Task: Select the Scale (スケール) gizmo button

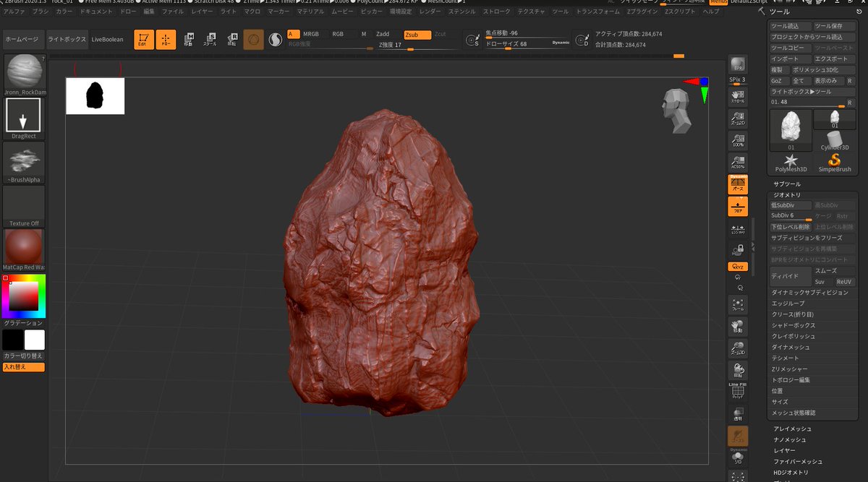Action: (x=210, y=40)
